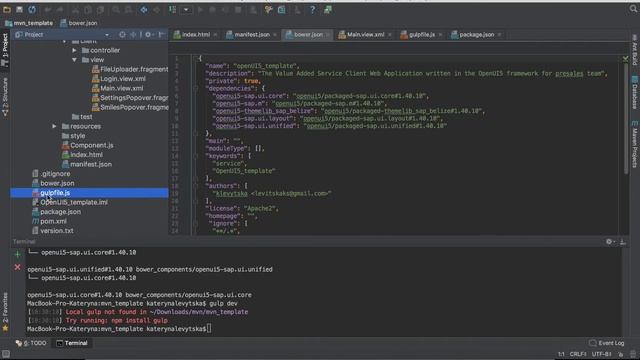Toggle the Structure tool window
Image resolution: width=640 pixels, height=360 pixels.
[5, 97]
